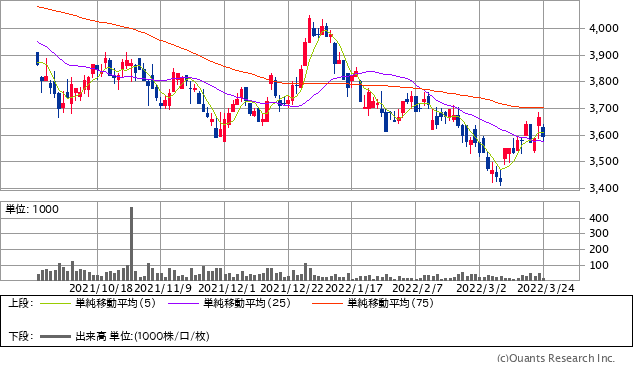Screen dimensions: 633x372
Task: Click the 3,700 price axis label
Action: pos(604,108)
